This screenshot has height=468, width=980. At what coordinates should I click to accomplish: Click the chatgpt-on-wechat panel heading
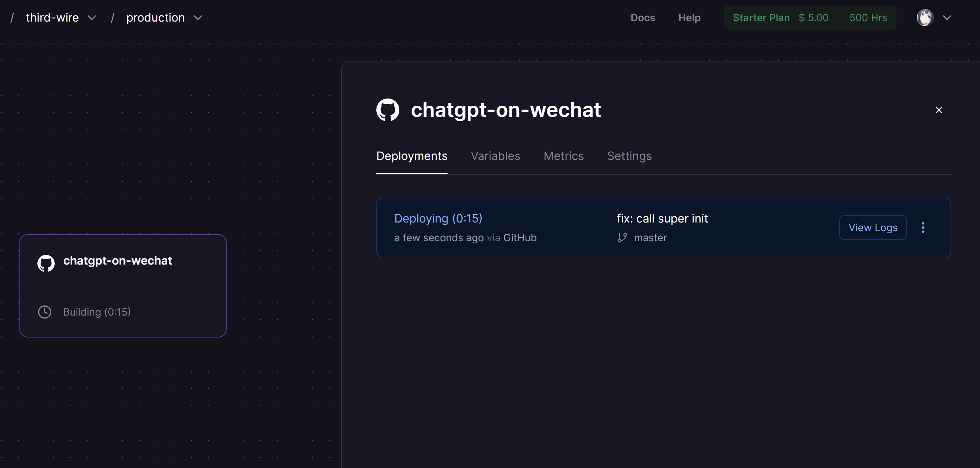505,110
